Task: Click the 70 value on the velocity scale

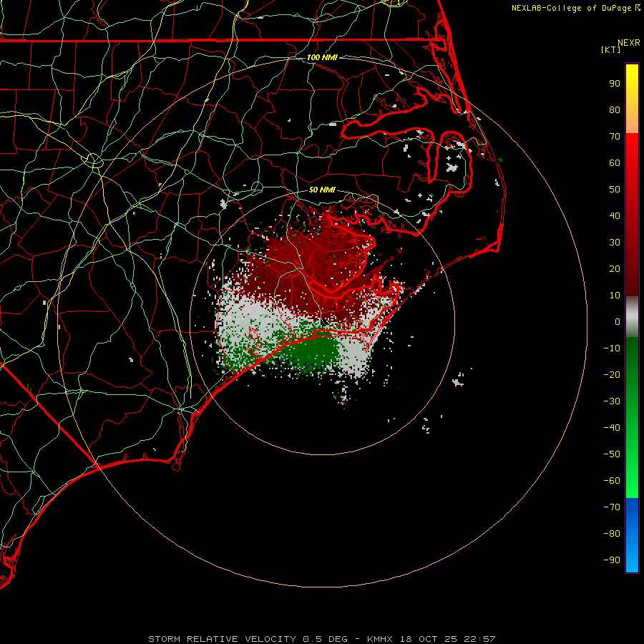Action: click(x=615, y=137)
